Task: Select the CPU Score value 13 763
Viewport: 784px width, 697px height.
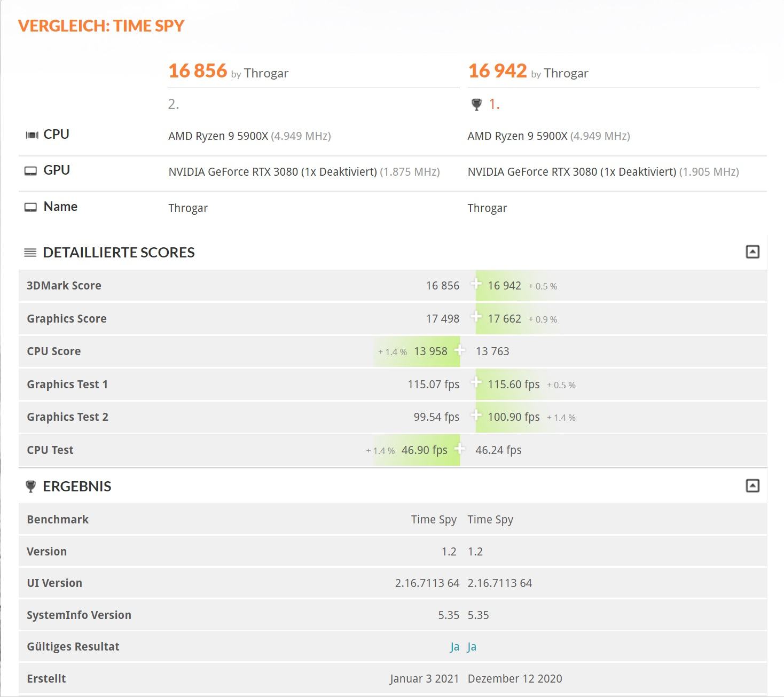Action: (492, 351)
